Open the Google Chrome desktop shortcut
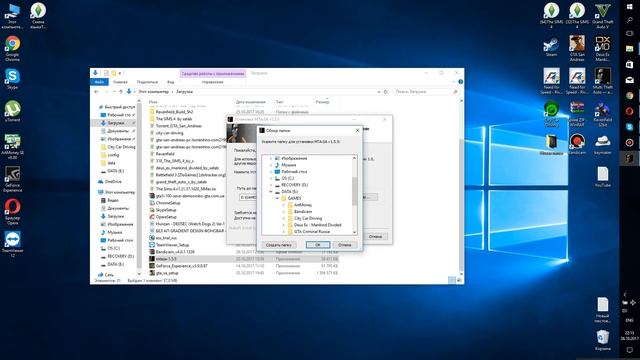This screenshot has width=640, height=360. click(x=13, y=48)
